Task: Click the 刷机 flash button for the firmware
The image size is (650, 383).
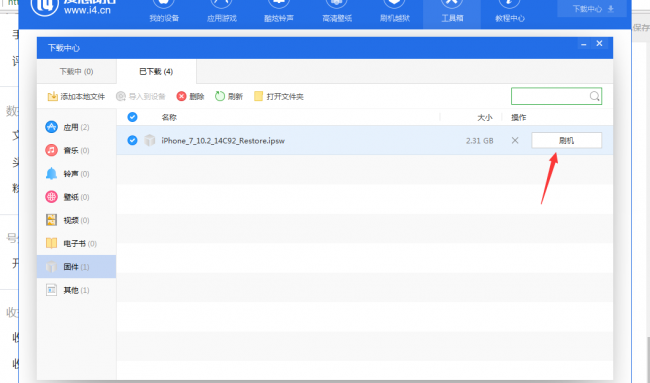Action: coord(566,141)
